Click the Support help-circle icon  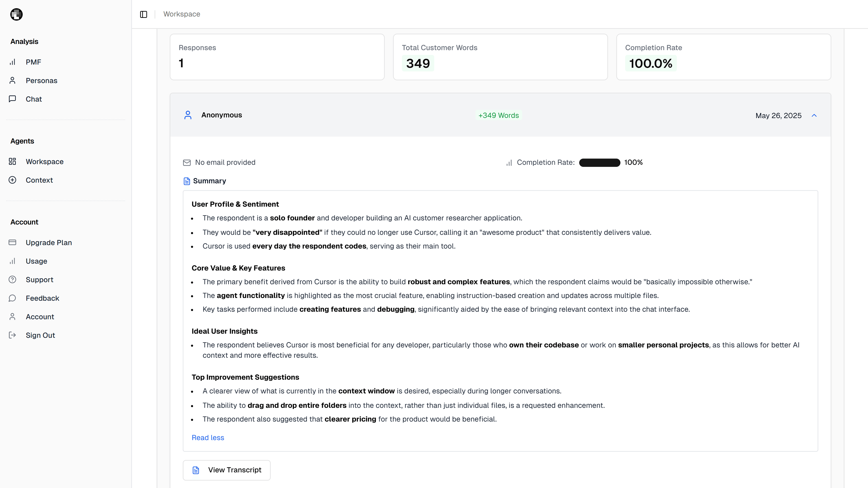tap(12, 279)
